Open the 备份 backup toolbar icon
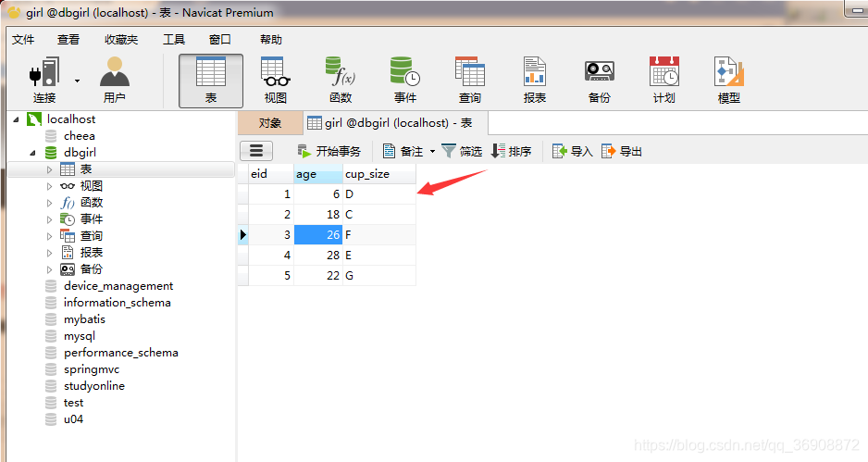 tap(600, 81)
